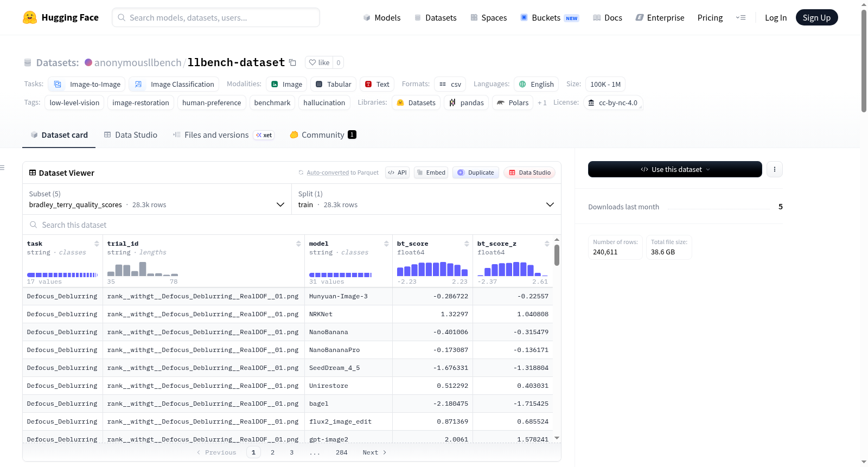The image size is (868, 467).
Task: Click the trial_id lengths histogram
Action: [x=143, y=268]
